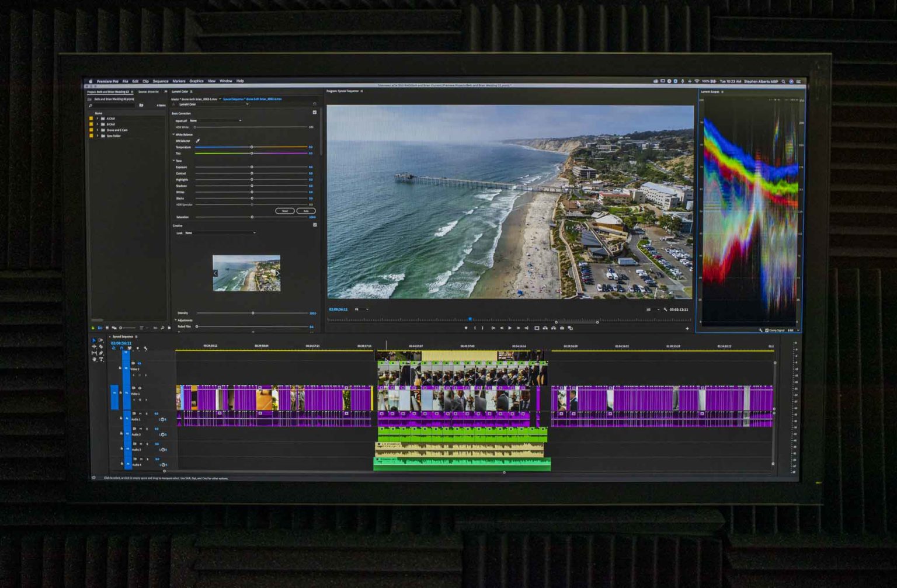Adjust the Saturation slider handle
The height and width of the screenshot is (588, 897).
[x=252, y=217]
